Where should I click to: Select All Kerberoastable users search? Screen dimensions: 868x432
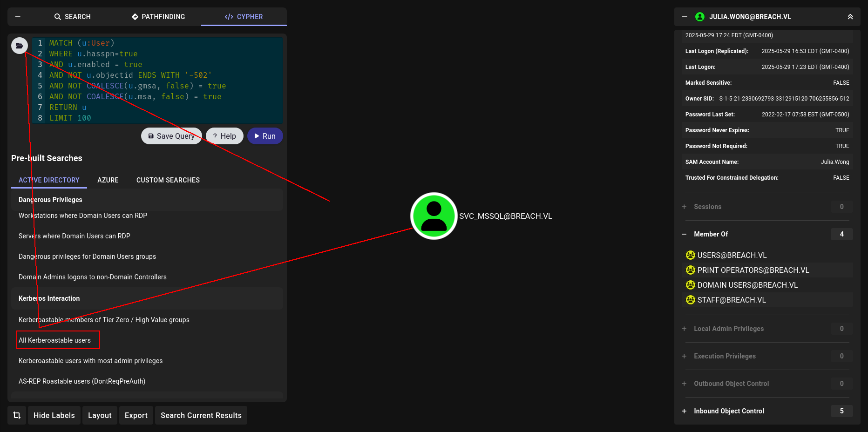(55, 340)
